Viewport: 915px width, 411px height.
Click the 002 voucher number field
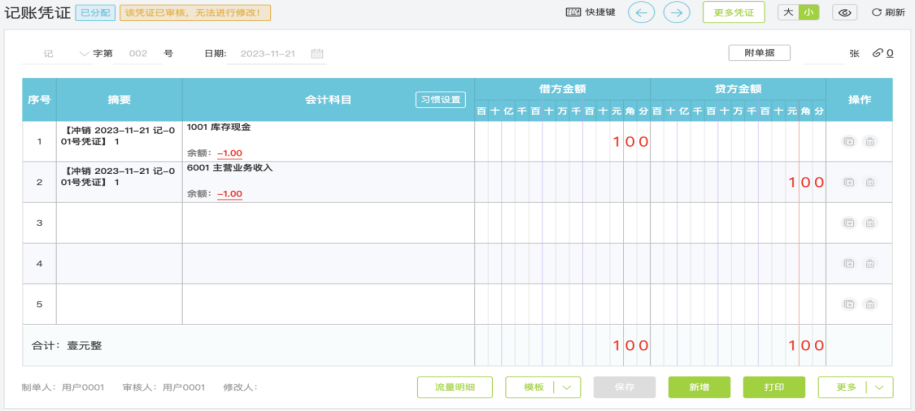[139, 53]
